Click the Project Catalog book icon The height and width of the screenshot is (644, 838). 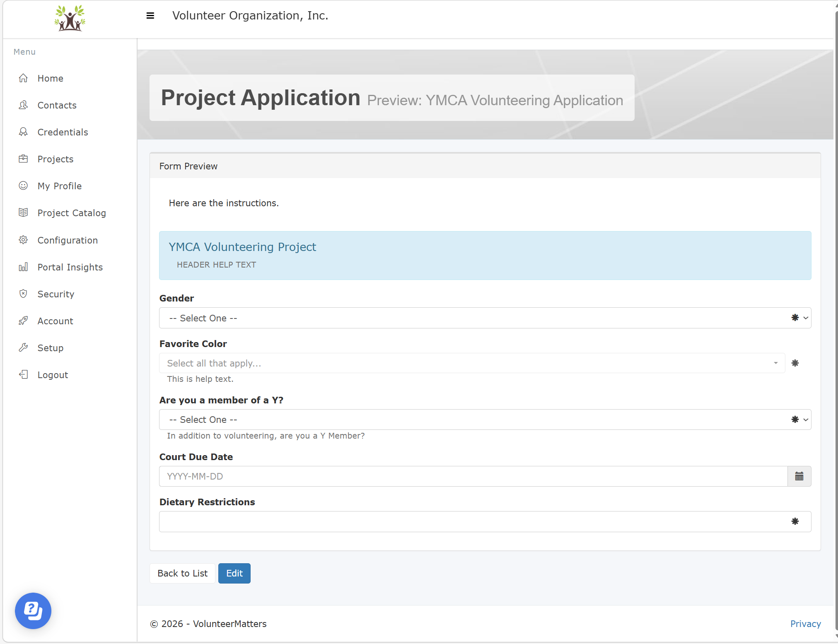[x=23, y=213]
